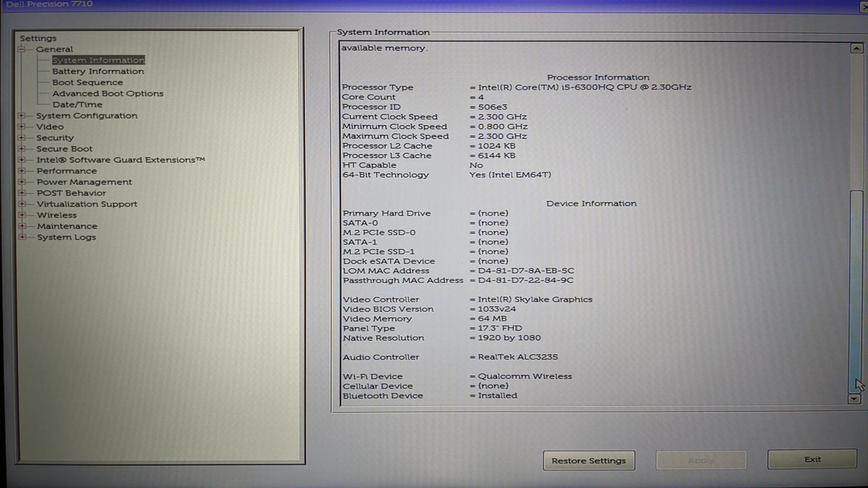
Task: Click the Primary Hard Drive label
Action: pyautogui.click(x=387, y=213)
